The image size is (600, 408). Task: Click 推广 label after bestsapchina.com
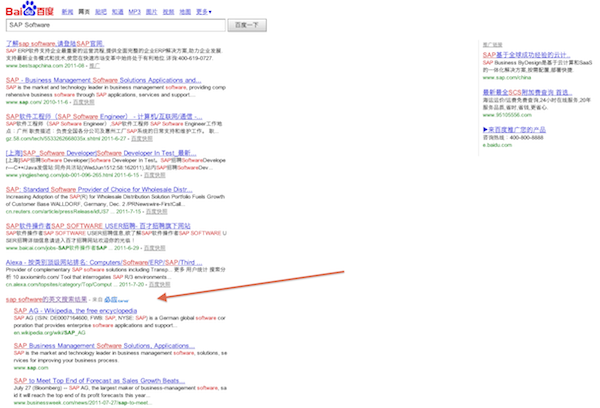95,66
